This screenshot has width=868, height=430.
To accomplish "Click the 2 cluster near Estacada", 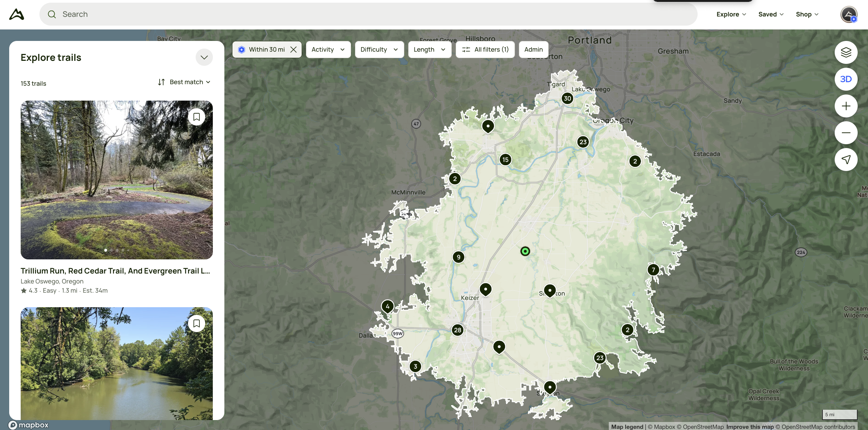I will (635, 161).
